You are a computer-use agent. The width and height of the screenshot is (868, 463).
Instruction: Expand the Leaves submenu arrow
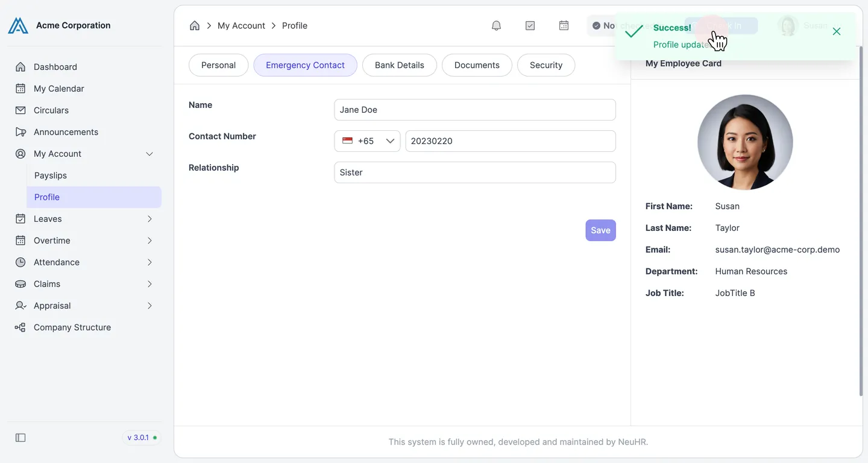coord(149,219)
